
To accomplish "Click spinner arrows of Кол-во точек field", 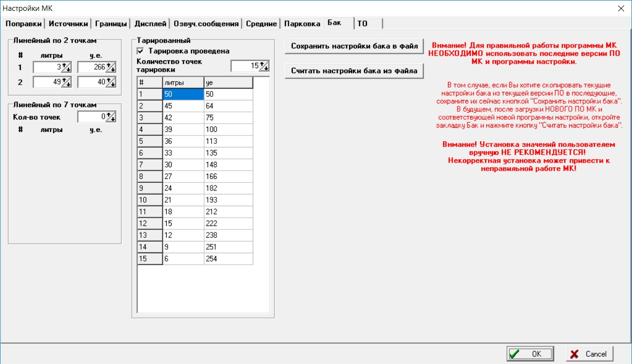I will tap(111, 117).
